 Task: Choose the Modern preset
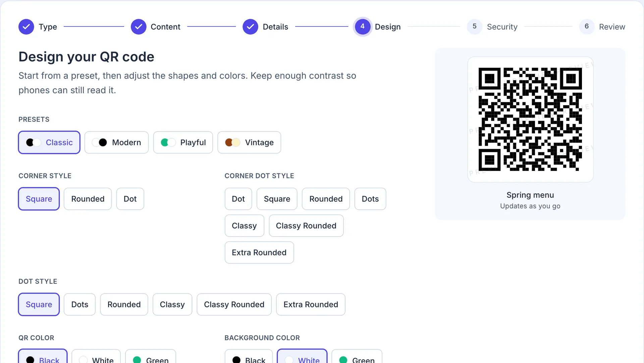[116, 142]
